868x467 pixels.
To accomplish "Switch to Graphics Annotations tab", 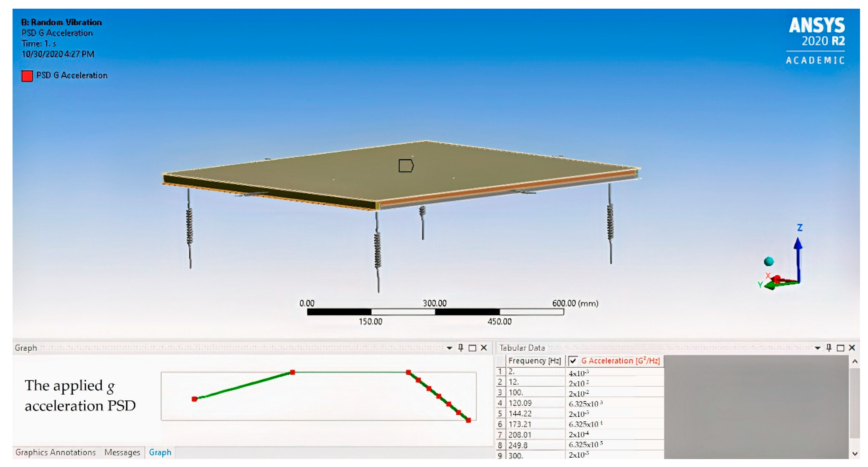I will tap(56, 452).
